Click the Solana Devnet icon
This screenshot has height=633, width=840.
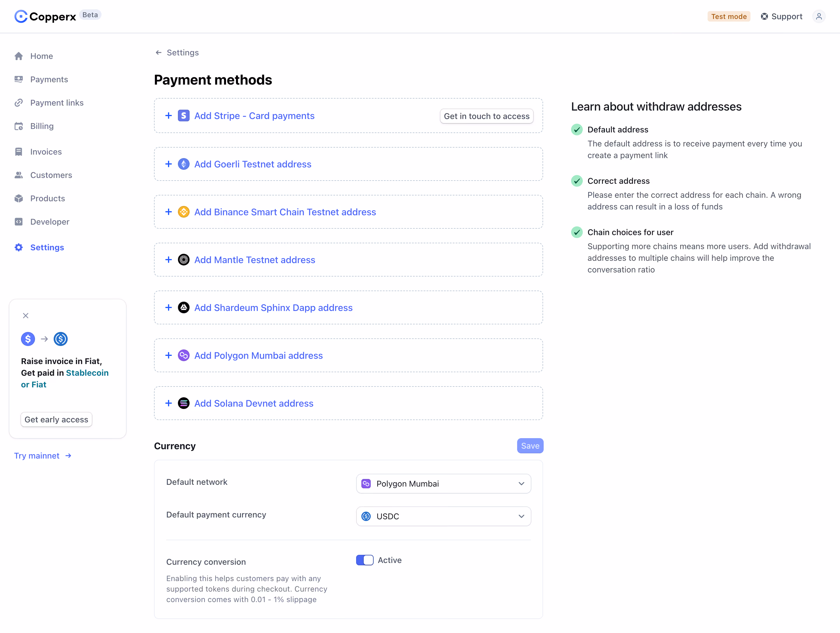pos(184,403)
